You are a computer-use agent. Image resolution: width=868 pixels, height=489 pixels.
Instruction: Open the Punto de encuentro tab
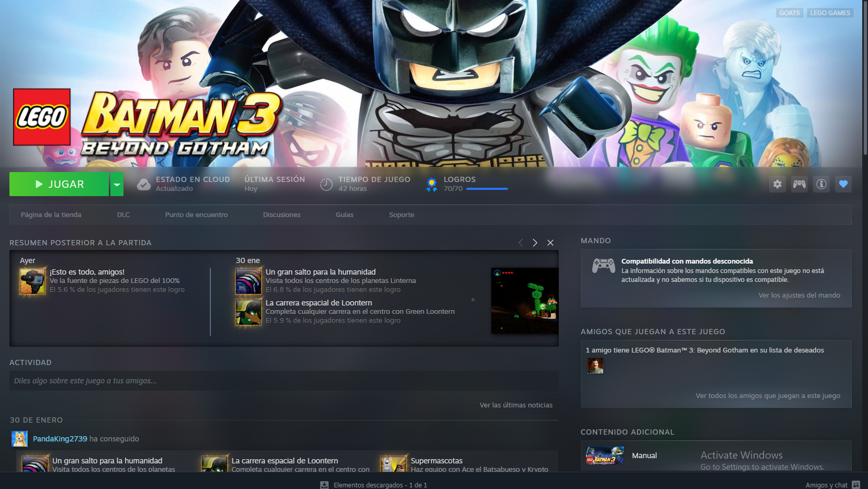[196, 215]
